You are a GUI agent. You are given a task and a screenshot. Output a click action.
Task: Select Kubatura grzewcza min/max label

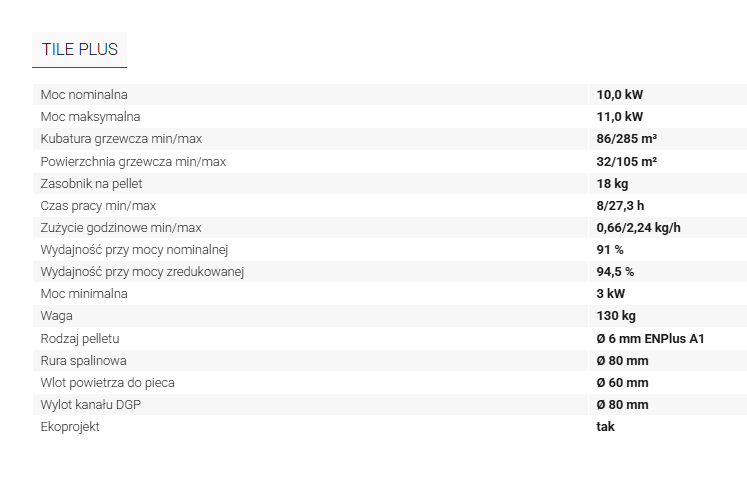click(121, 139)
